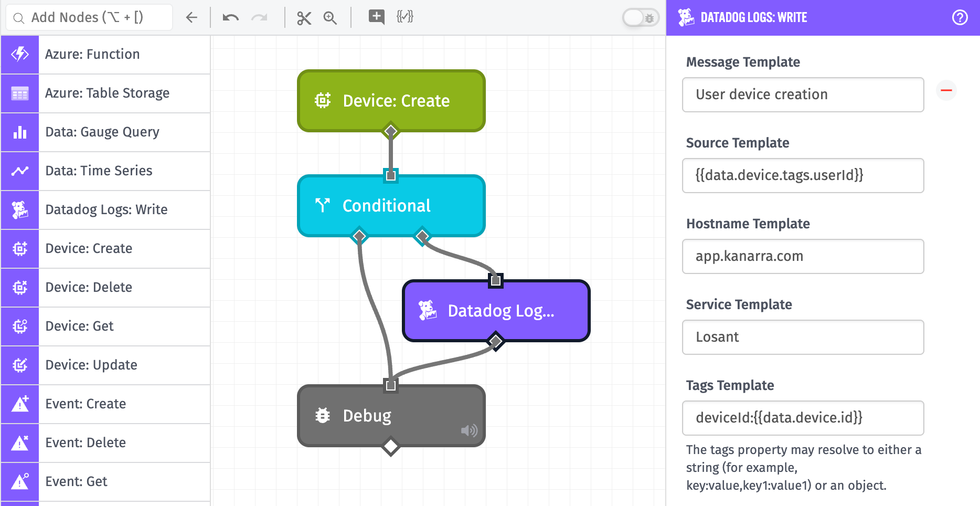Click the add note icon
Screen dimensions: 980x506
376,17
